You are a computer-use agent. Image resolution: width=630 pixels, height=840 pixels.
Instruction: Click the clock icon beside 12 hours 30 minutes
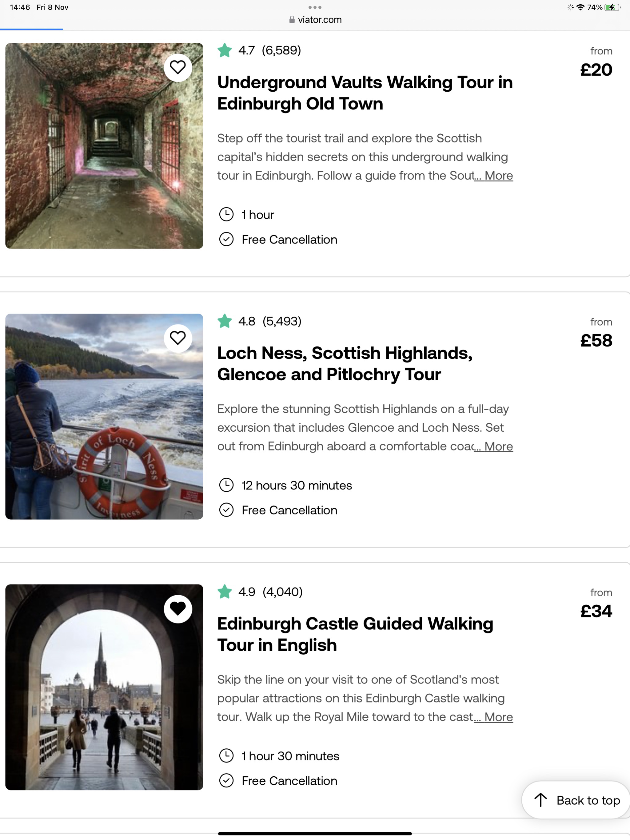(226, 485)
